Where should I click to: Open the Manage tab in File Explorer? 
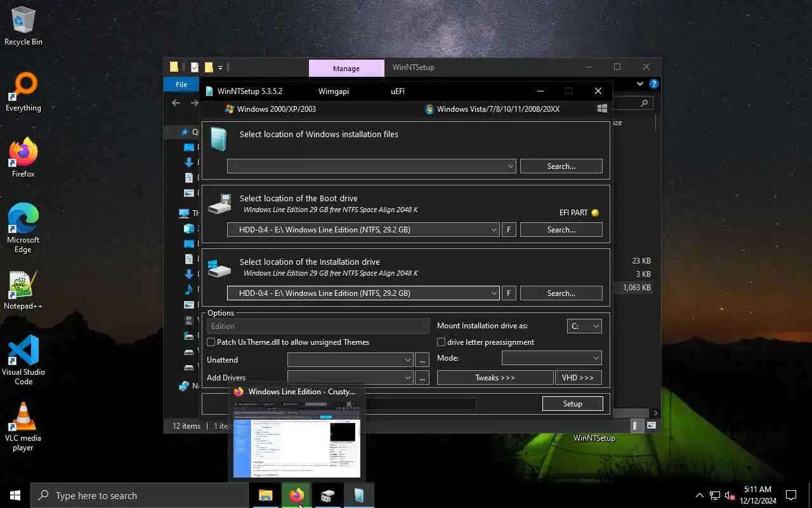[x=346, y=68]
